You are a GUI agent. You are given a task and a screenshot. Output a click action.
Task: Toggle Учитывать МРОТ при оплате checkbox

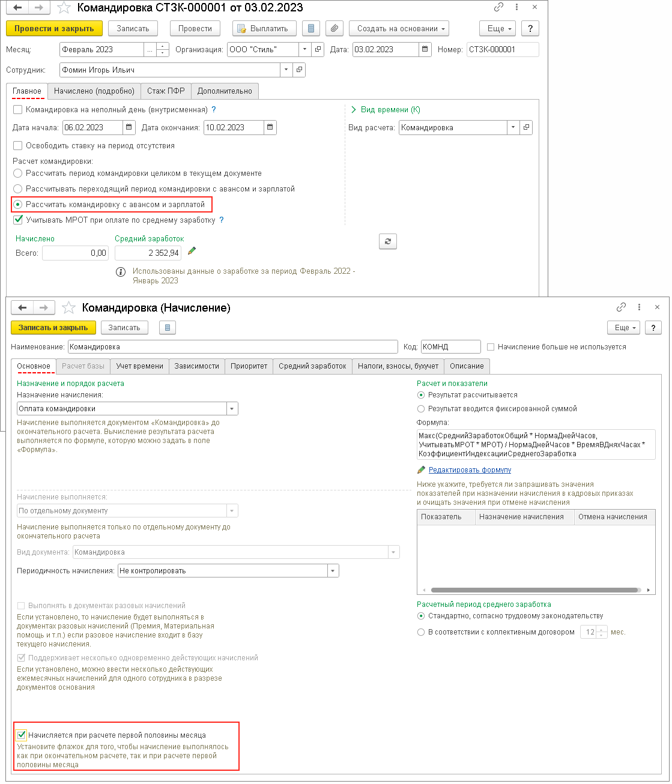click(x=18, y=220)
